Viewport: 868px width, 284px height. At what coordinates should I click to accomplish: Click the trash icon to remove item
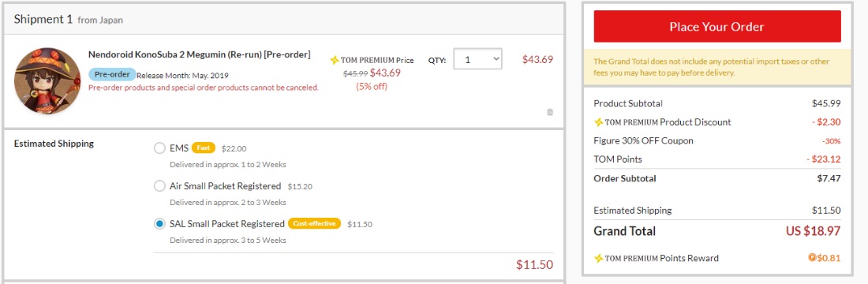550,112
